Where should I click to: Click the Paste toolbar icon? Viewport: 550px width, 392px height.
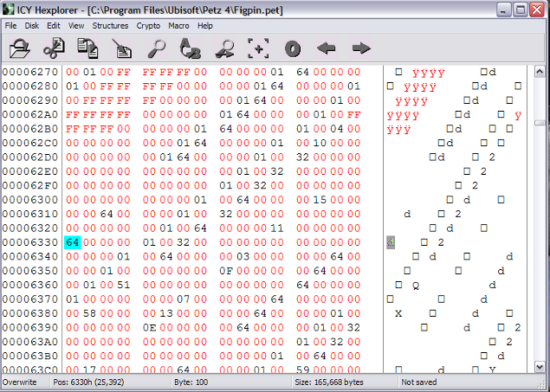[122, 48]
